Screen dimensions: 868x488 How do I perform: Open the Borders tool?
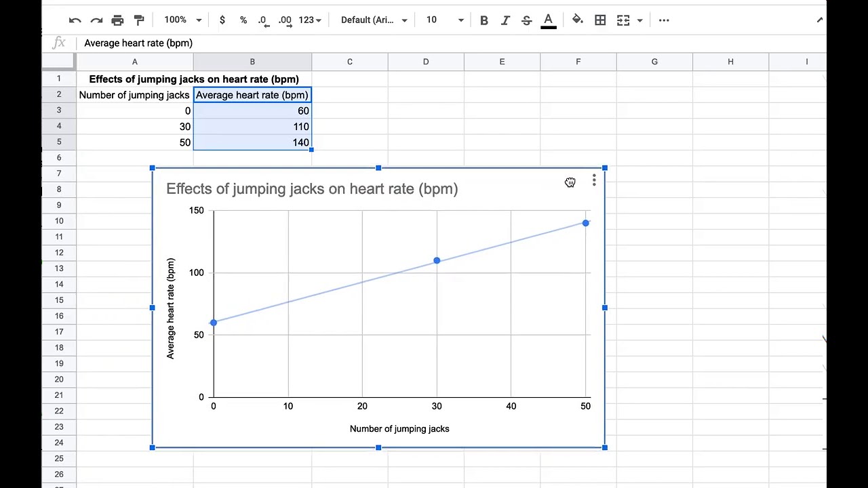click(600, 20)
